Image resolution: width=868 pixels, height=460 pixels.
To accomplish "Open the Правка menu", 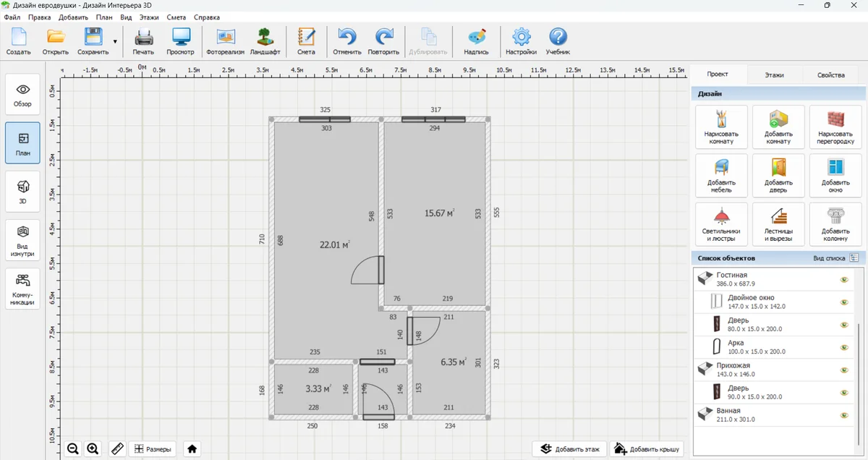I will pos(40,17).
